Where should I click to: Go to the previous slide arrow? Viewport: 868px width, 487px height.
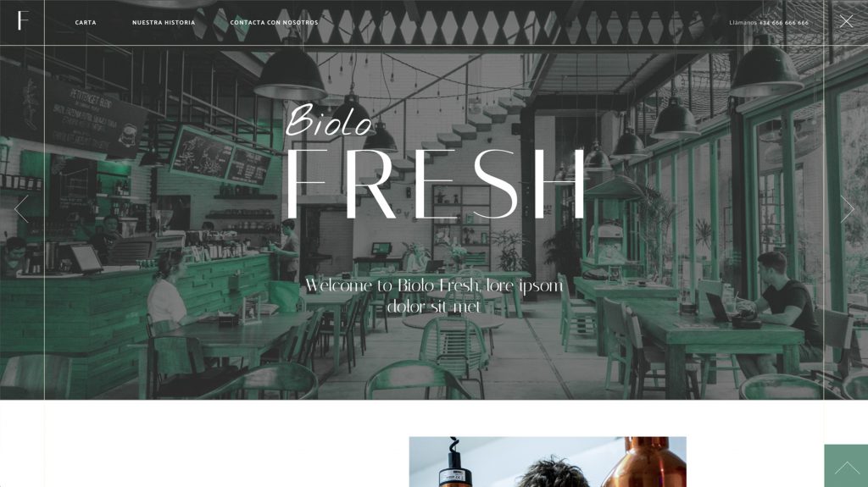(x=21, y=208)
